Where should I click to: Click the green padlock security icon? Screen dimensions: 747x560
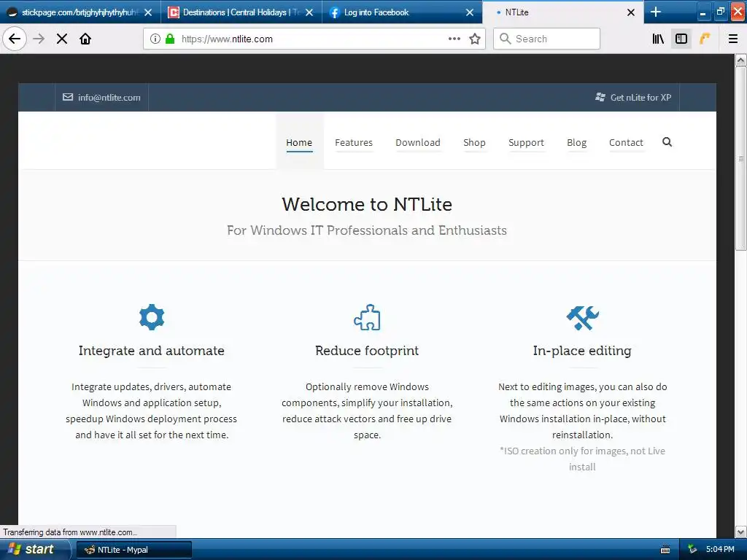169,39
